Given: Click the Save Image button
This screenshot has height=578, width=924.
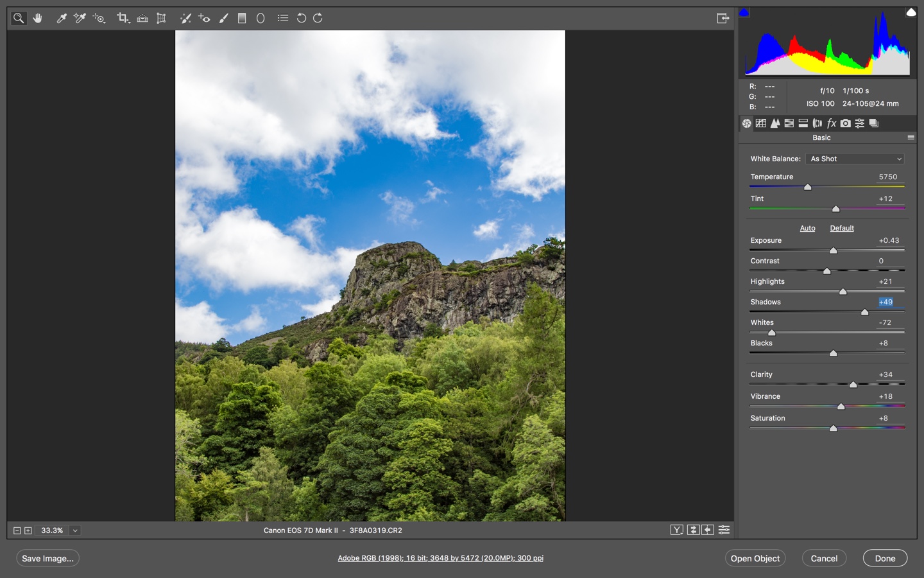Looking at the screenshot, I should tap(47, 558).
